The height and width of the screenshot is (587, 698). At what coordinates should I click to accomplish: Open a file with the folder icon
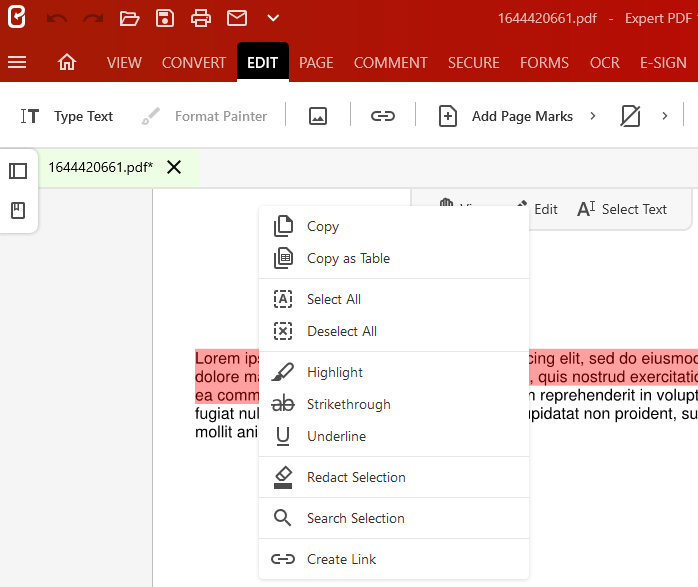tap(129, 18)
